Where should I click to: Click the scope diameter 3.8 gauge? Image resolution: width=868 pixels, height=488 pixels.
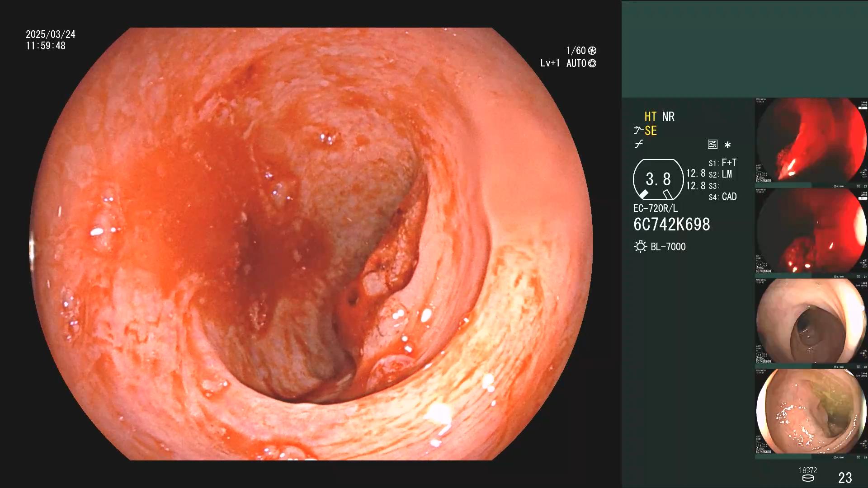click(658, 179)
